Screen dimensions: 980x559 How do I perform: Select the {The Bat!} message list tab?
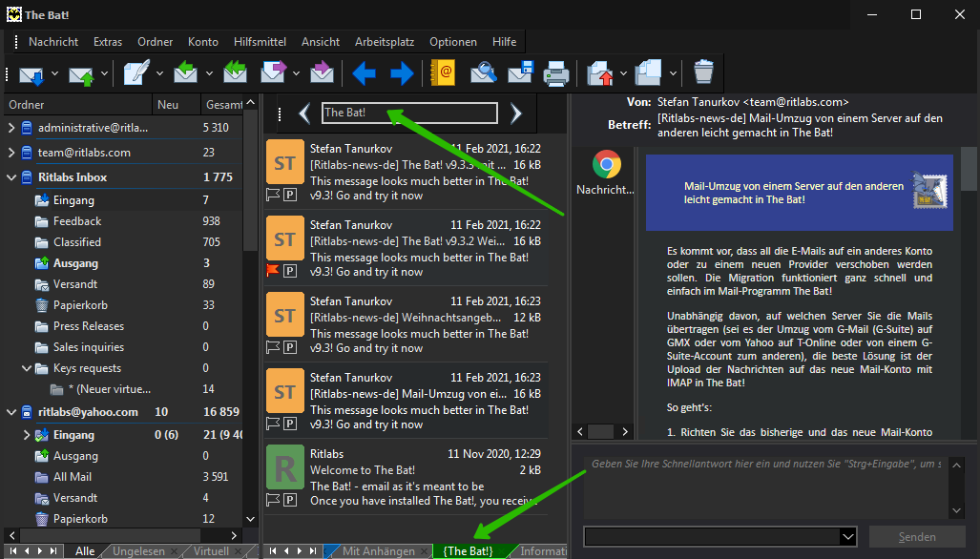(469, 550)
